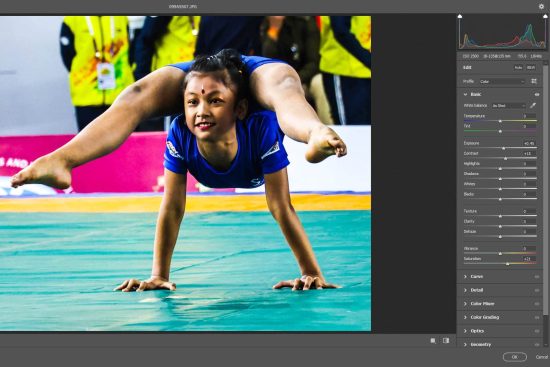Click the before/after view toggle icon
Image resolution: width=550 pixels, height=367 pixels.
pyautogui.click(x=446, y=340)
